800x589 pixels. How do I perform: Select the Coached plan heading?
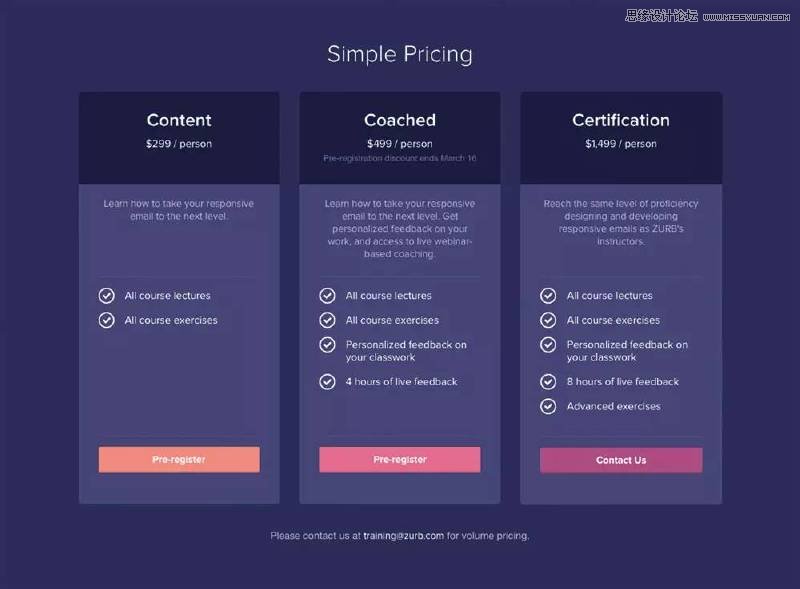(x=400, y=120)
